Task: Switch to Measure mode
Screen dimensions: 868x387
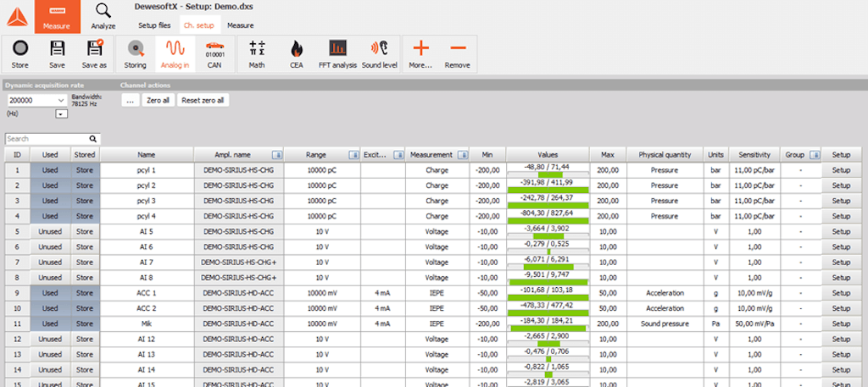Action: [57, 17]
